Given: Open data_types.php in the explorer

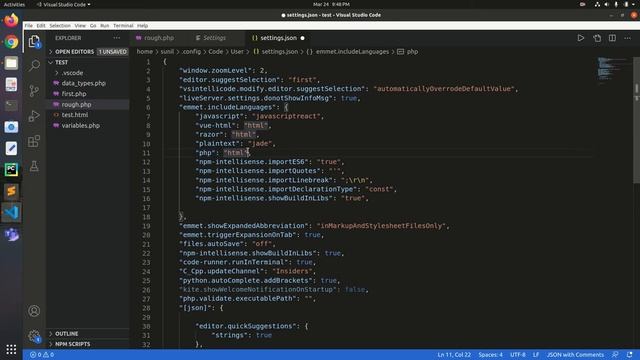Looking at the screenshot, I should [x=84, y=83].
